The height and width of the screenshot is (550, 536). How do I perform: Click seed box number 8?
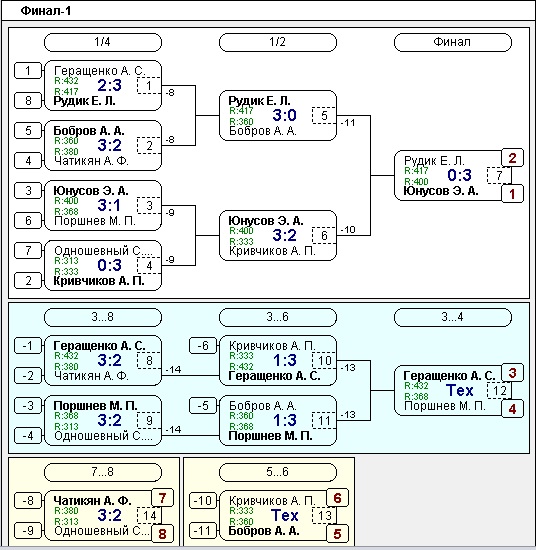tap(28, 101)
